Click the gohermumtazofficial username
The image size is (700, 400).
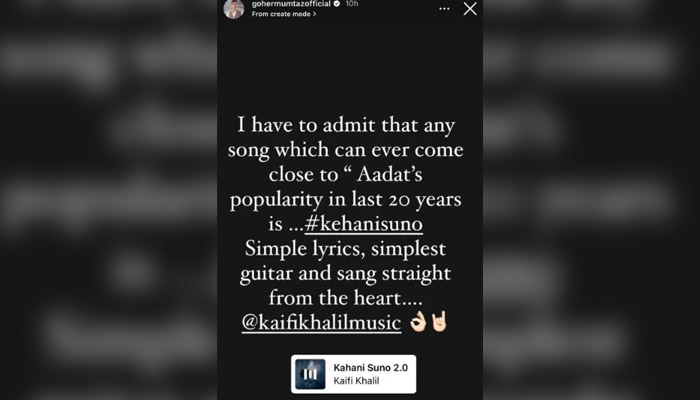(x=293, y=4)
